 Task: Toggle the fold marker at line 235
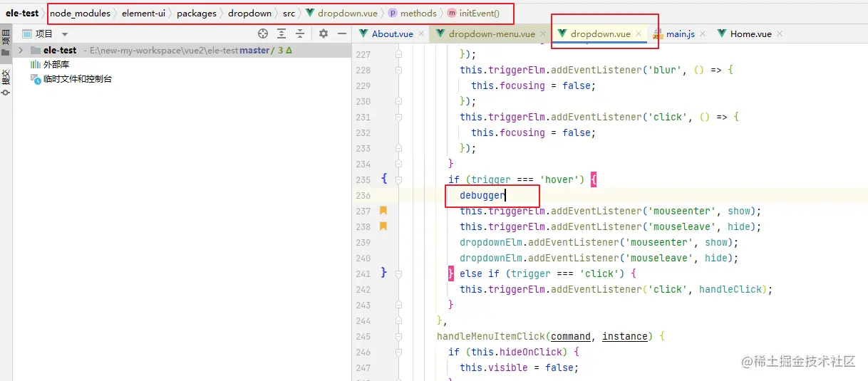coord(398,179)
